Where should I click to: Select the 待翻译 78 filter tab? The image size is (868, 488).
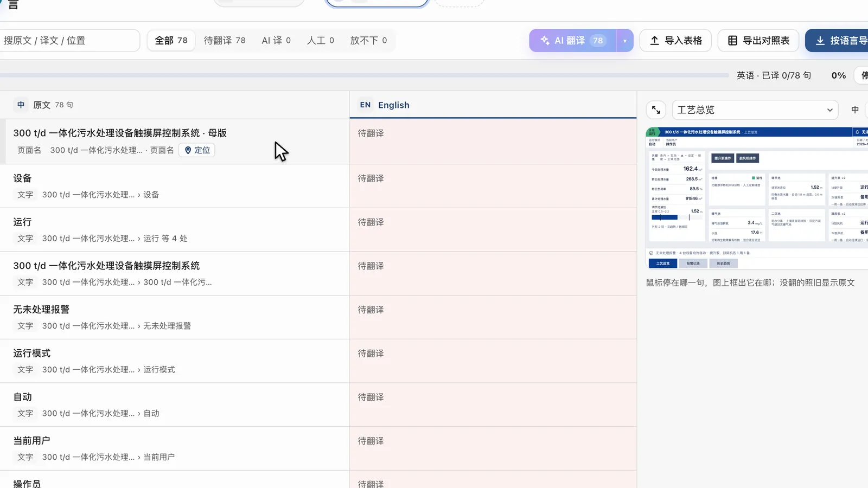(225, 41)
